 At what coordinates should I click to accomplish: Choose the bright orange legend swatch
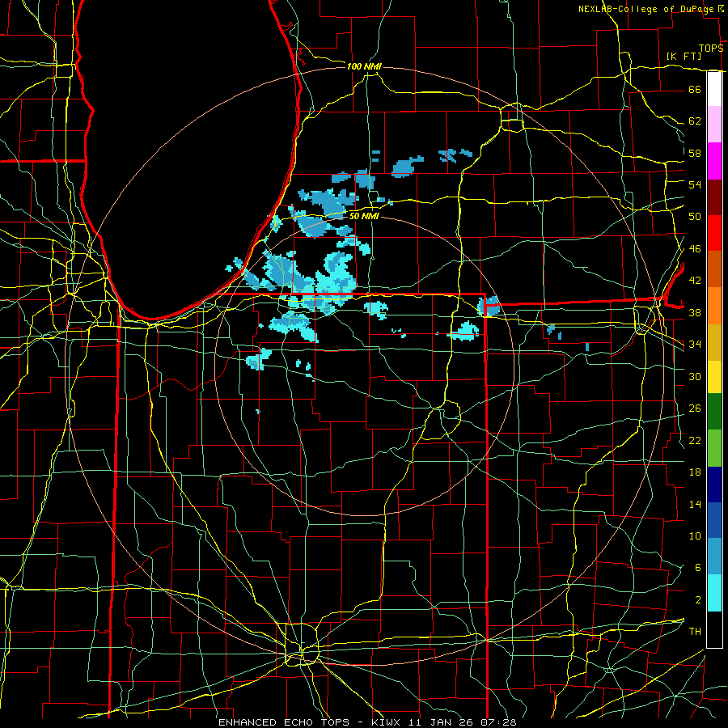click(x=714, y=306)
